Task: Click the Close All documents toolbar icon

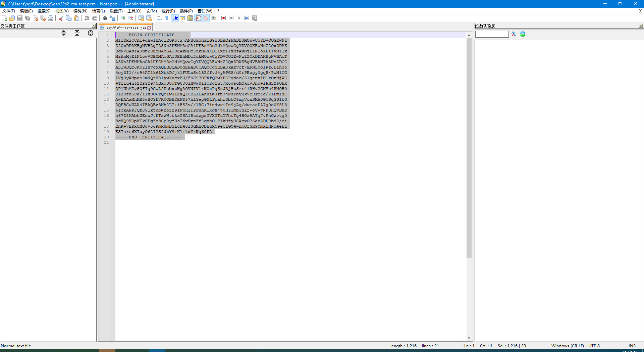Action: tap(43, 18)
